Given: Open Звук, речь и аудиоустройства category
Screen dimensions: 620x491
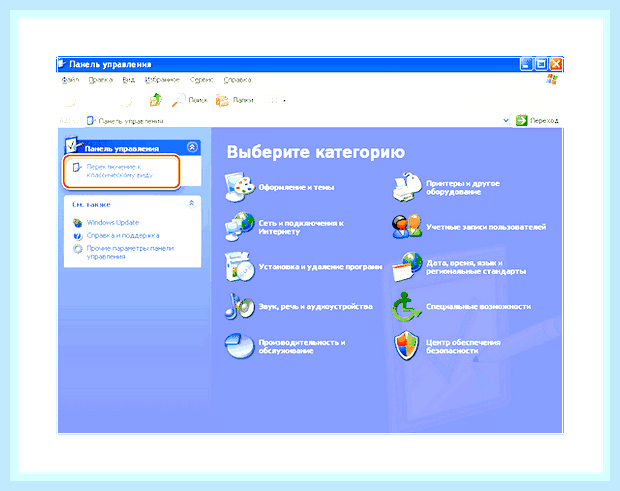Looking at the screenshot, I should point(316,307).
